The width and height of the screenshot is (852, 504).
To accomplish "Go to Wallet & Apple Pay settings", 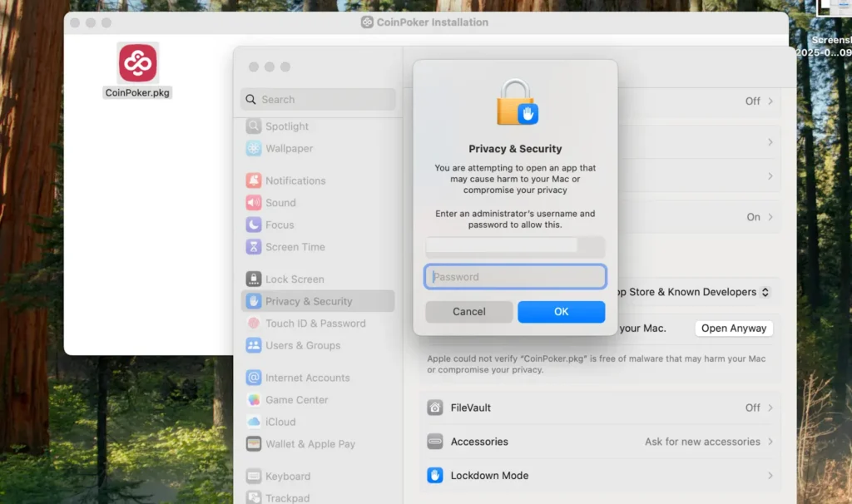I will pyautogui.click(x=310, y=444).
